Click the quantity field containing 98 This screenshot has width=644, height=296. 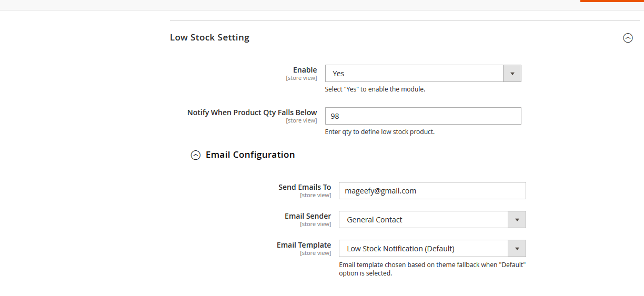click(423, 116)
